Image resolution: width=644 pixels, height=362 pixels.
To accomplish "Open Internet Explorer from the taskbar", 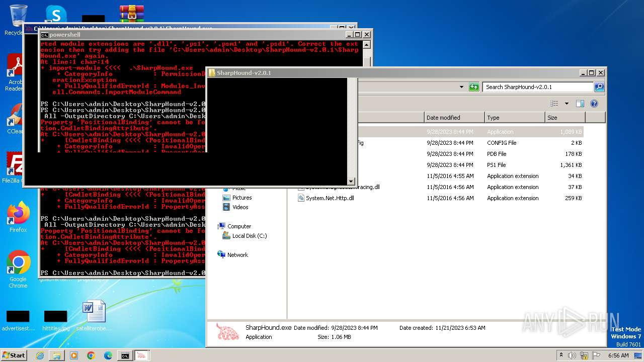I will pyautogui.click(x=40, y=355).
